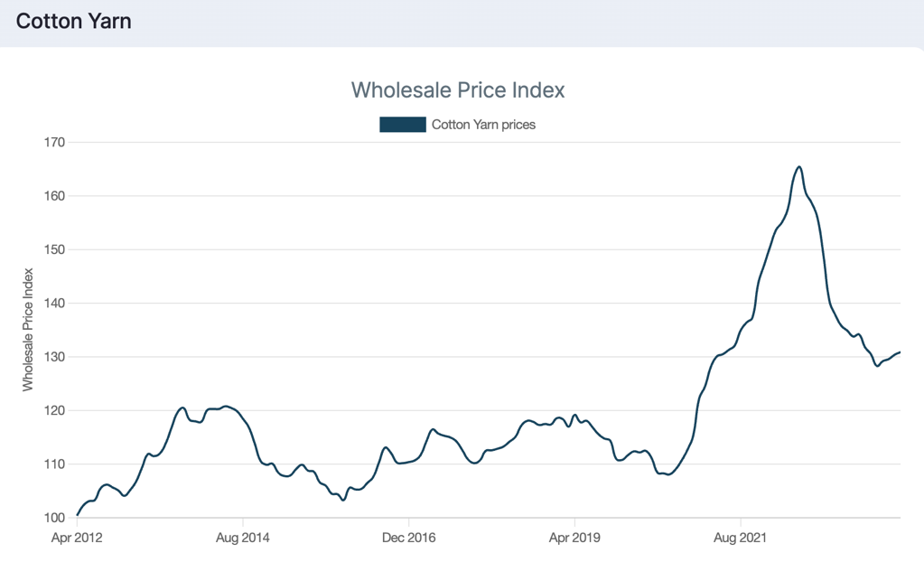Click the 160 y-axis tick label
Viewport: 924px width, 581px height.
click(x=54, y=196)
